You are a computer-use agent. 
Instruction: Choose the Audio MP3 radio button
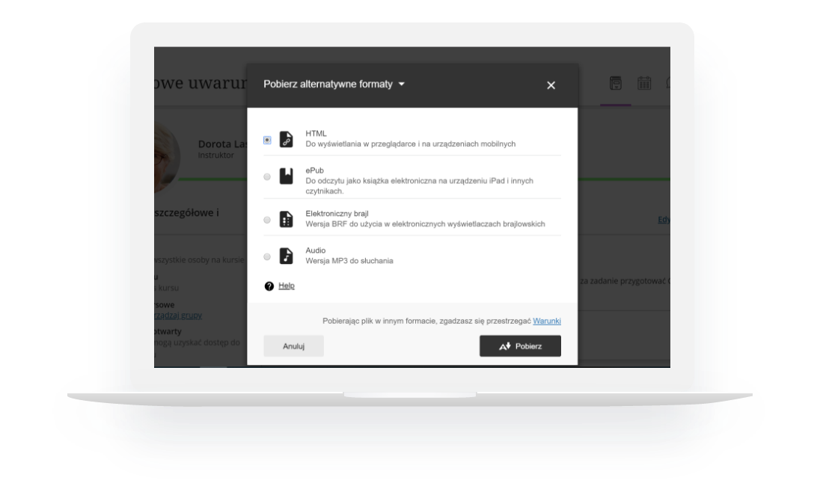click(267, 256)
